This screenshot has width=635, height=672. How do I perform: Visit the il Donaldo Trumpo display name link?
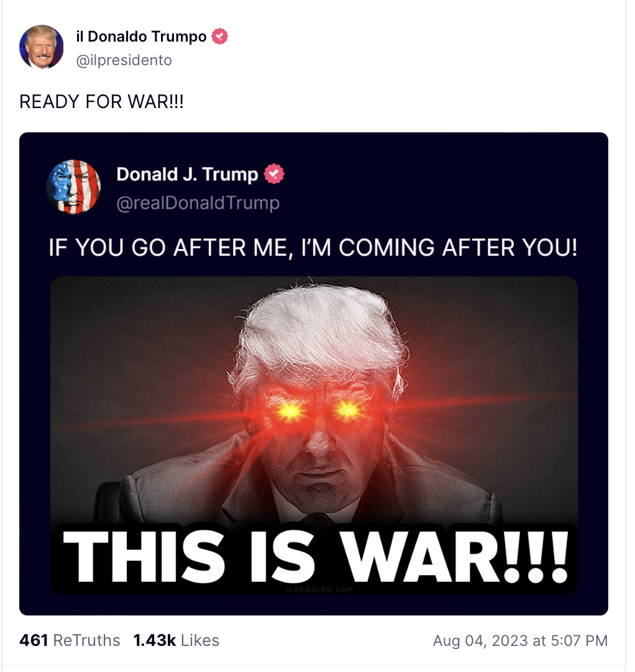tap(141, 37)
